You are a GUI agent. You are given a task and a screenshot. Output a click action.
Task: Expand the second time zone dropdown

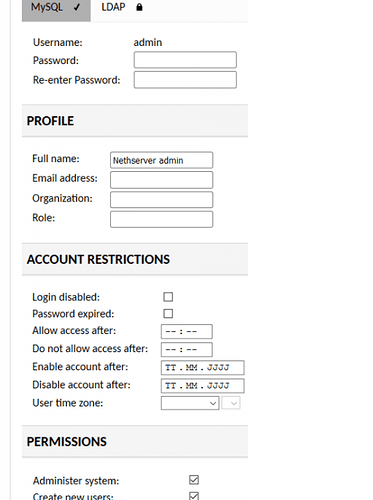coord(231,403)
